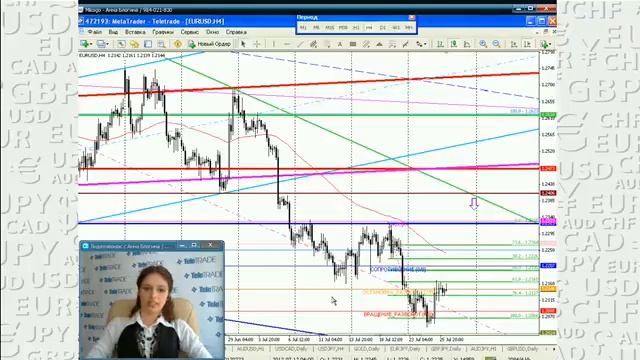Click the chart tabs scroll-right arrow
Screen dimensions: 640x360
[554, 349]
